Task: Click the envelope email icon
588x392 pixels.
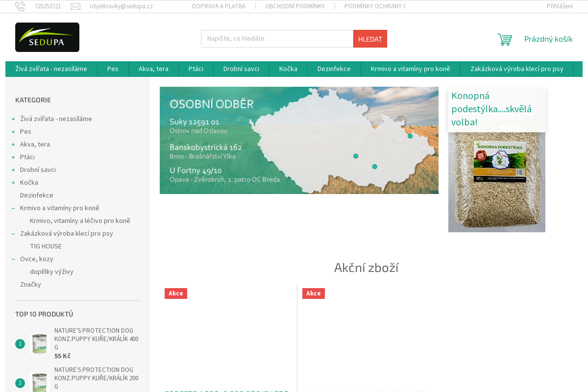Action: click(75, 6)
